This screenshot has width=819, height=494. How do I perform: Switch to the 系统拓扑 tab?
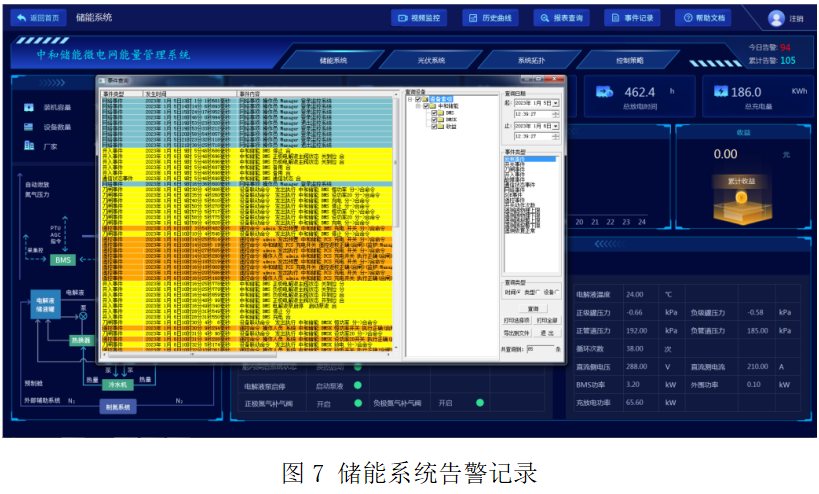(x=531, y=60)
